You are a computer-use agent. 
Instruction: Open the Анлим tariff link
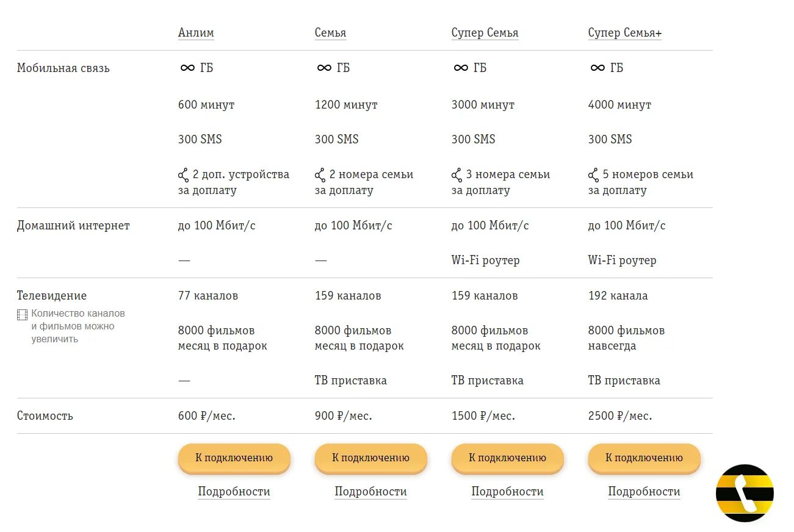[196, 33]
